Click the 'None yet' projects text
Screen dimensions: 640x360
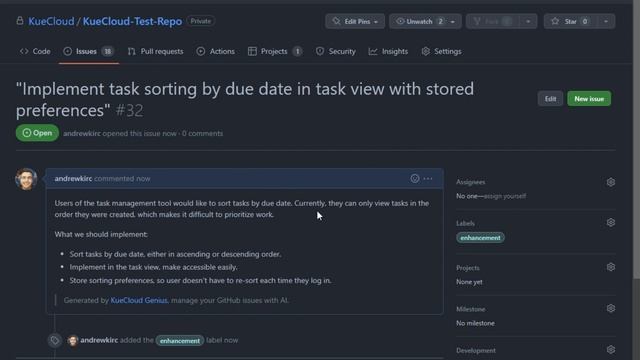coord(469,282)
